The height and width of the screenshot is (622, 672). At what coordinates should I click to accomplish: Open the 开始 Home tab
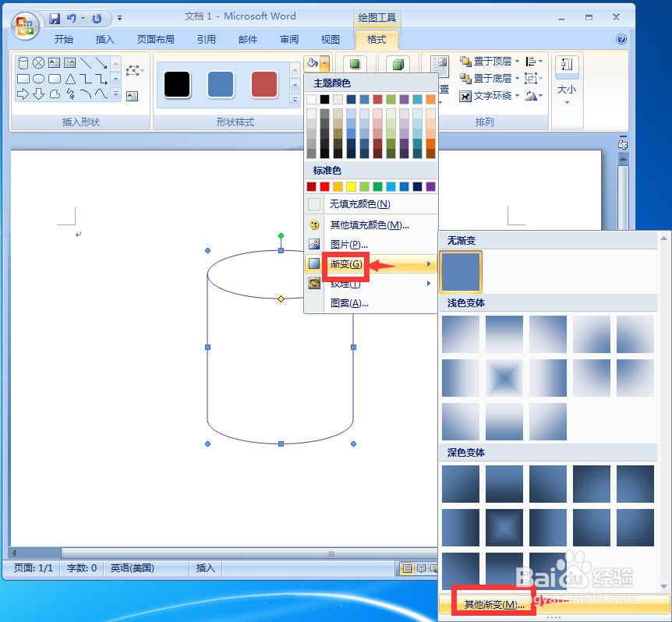coord(63,40)
